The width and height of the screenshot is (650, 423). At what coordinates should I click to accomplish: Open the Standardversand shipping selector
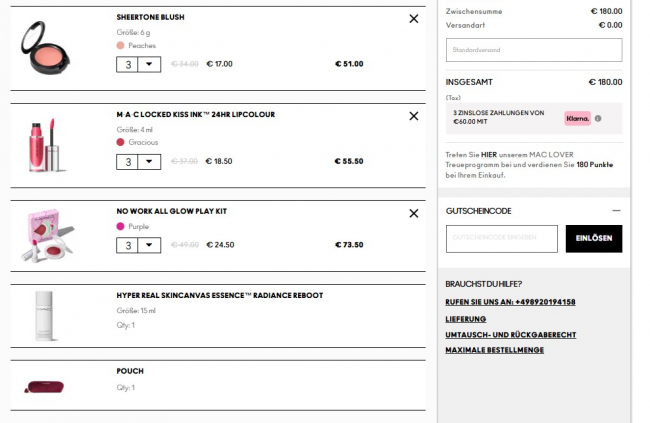(534, 49)
